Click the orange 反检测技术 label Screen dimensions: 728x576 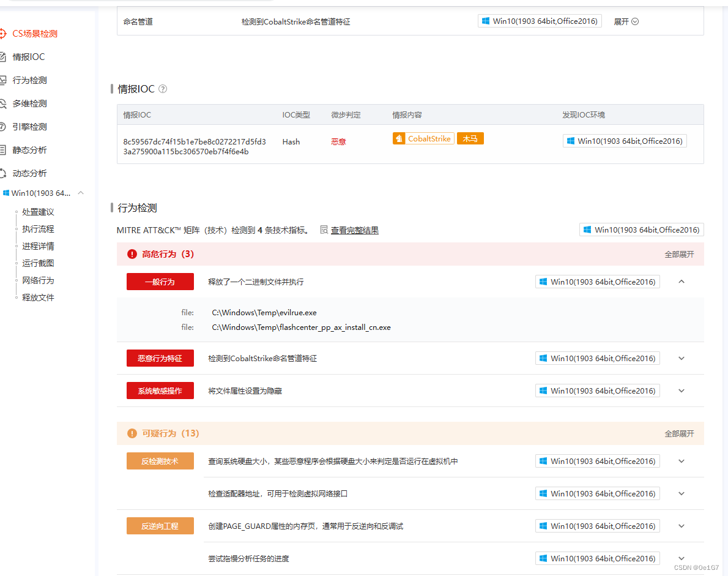(x=160, y=462)
